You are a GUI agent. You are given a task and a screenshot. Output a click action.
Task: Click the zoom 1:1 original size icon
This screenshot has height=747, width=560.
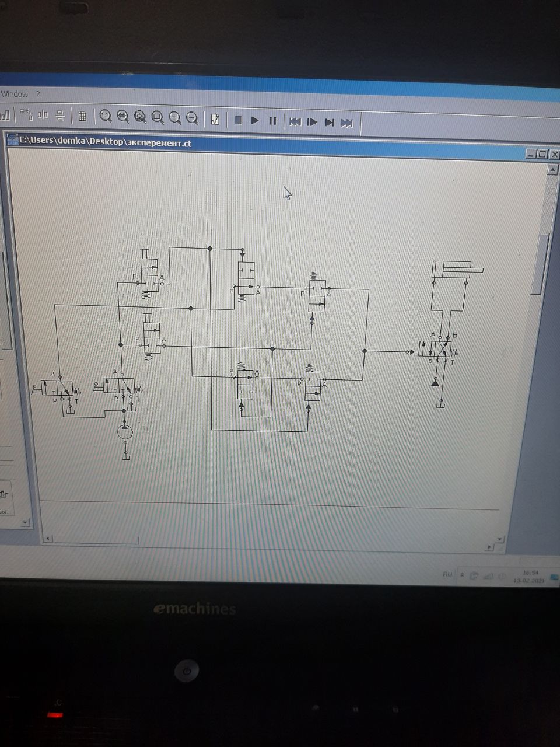point(105,117)
